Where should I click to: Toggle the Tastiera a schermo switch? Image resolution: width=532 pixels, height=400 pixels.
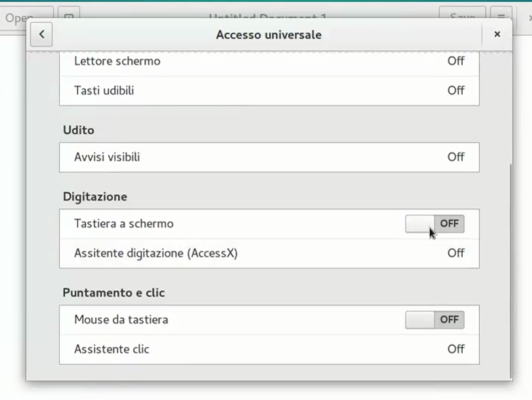pos(434,224)
